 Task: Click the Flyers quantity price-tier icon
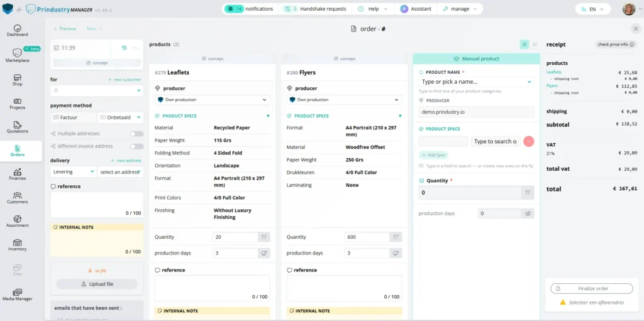coord(396,237)
